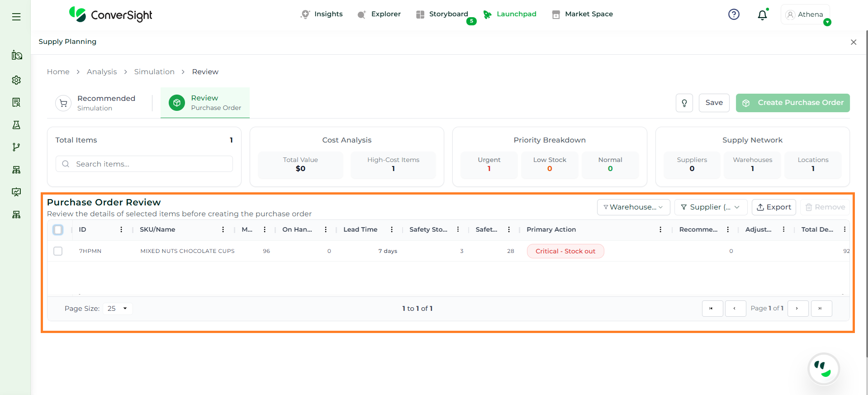Open the Athena chat assistant bubble

pos(823,369)
